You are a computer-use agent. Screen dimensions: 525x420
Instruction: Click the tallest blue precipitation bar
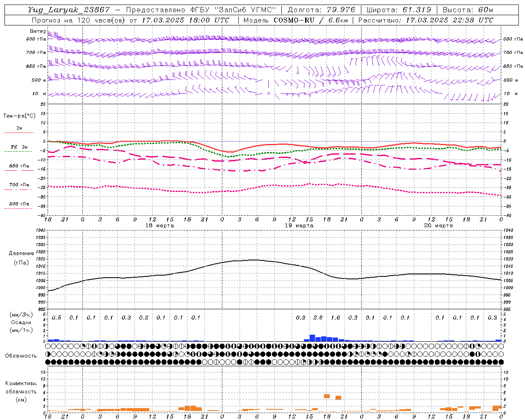coord(312,338)
